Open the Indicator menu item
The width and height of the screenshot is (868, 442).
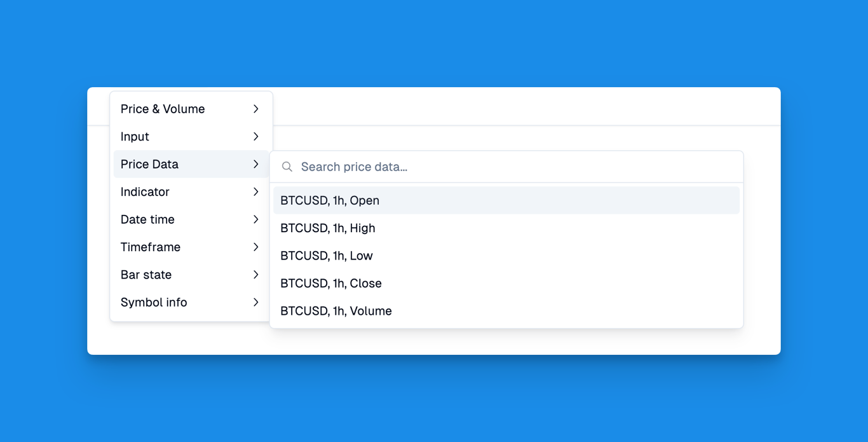point(191,191)
